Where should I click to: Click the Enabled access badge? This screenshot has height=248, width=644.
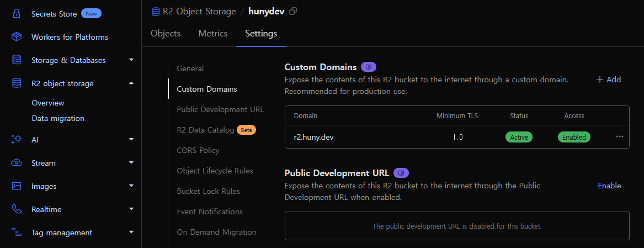[574, 138]
